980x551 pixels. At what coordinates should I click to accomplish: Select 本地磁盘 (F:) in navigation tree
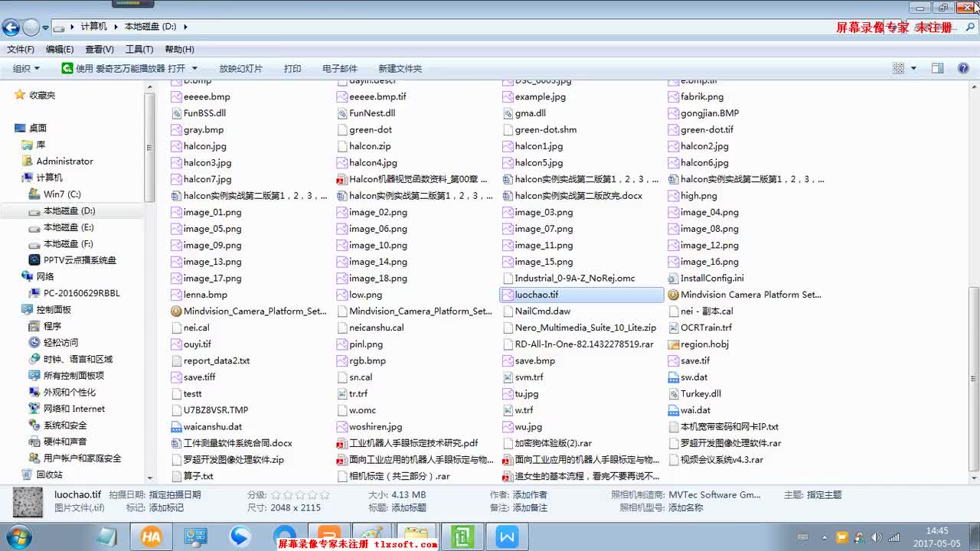pos(69,244)
